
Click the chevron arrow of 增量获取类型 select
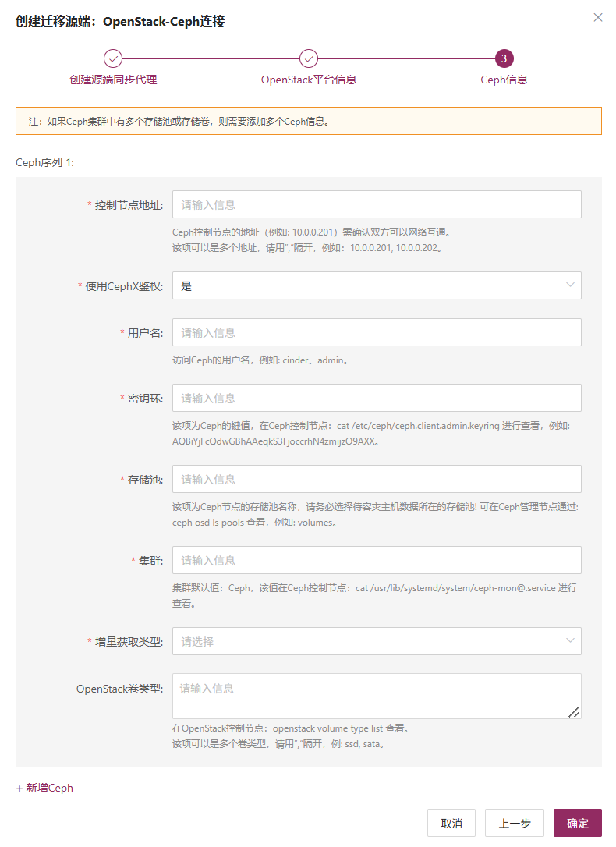click(569, 640)
